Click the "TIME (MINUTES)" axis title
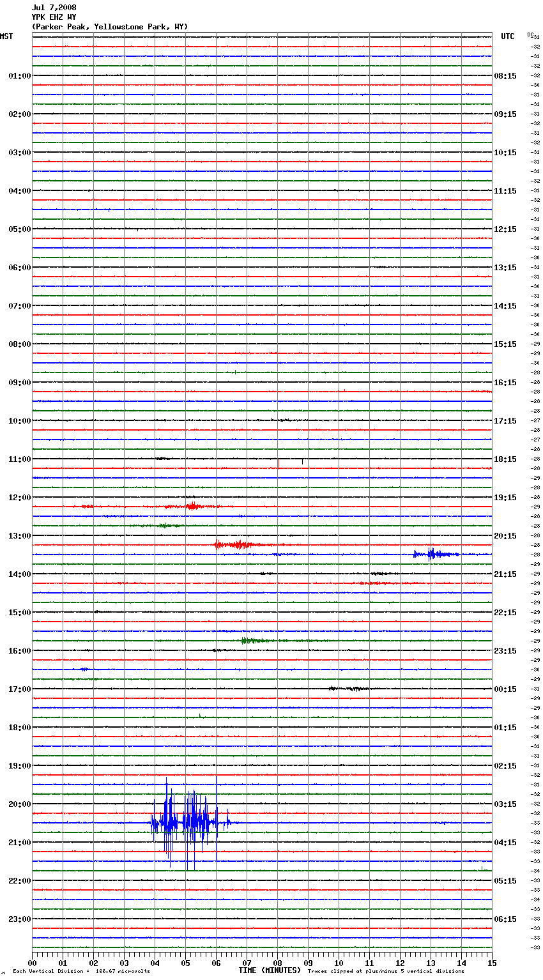The width and height of the screenshot is (543, 980). 270,970
